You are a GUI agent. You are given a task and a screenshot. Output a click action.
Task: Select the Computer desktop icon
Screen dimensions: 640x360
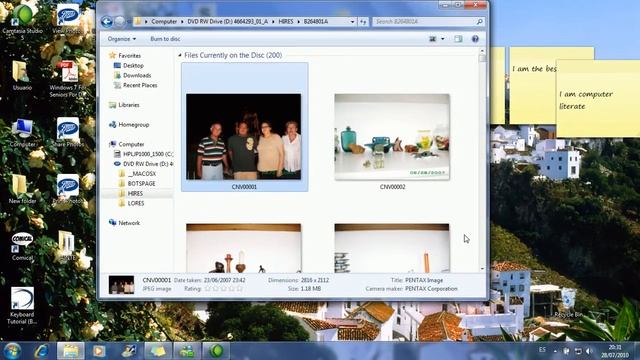(x=22, y=133)
